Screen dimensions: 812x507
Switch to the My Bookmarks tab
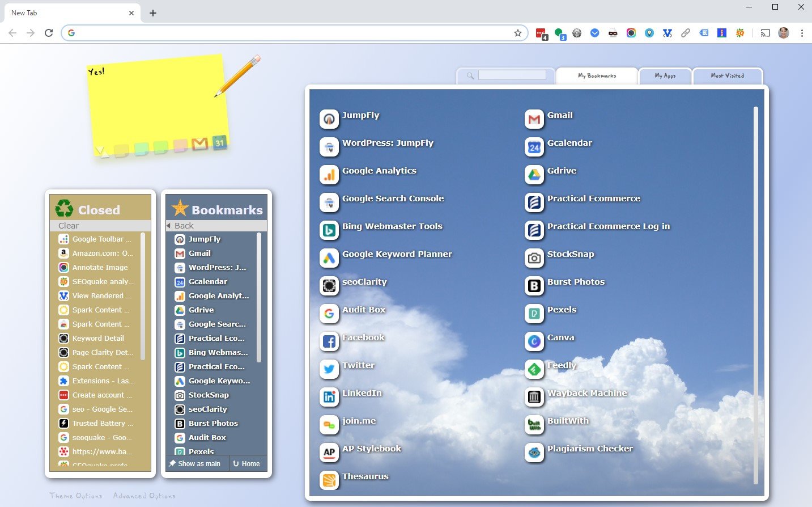597,75
